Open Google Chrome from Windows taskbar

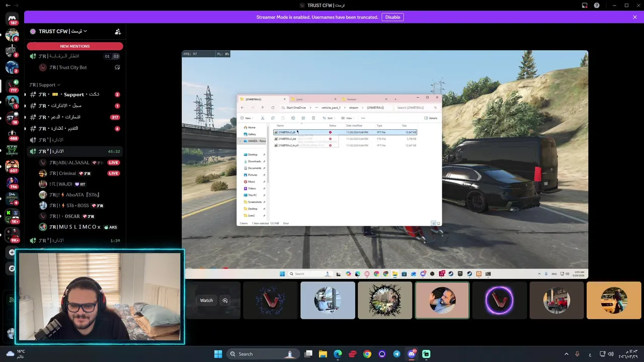click(367, 354)
